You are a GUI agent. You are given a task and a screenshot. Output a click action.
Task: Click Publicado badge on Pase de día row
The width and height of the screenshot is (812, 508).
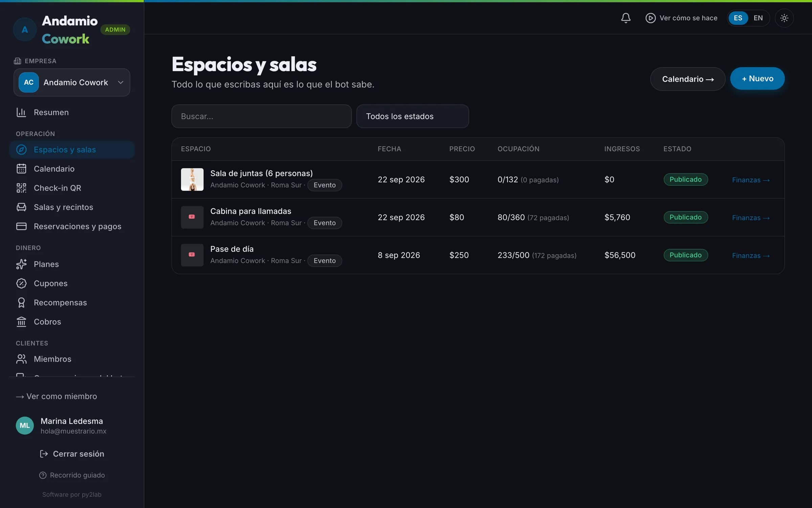point(685,255)
